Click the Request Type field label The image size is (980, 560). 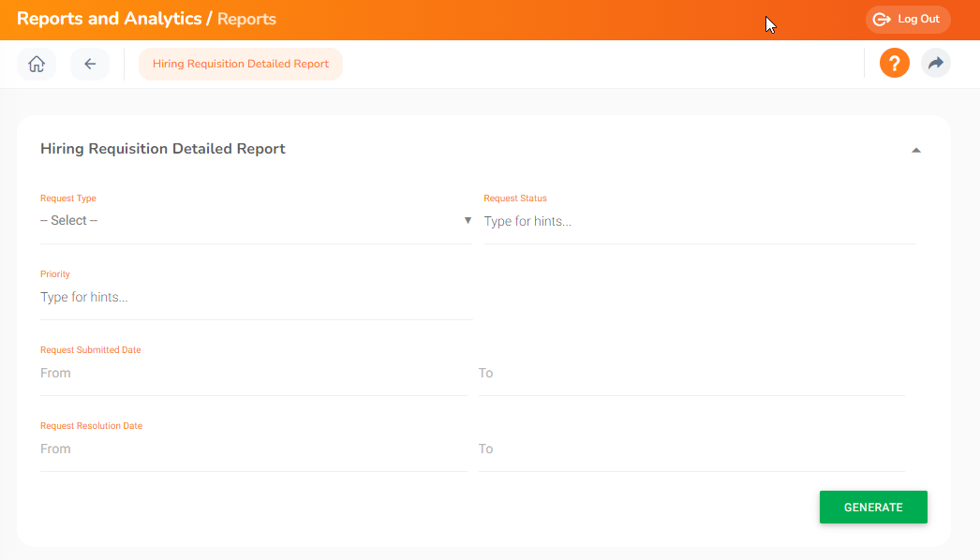68,199
